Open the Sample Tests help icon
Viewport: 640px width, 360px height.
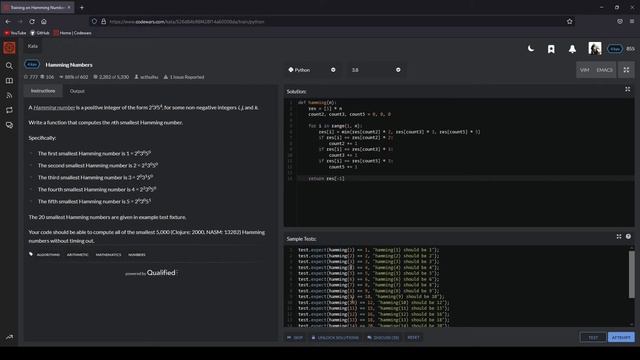pyautogui.click(x=628, y=236)
